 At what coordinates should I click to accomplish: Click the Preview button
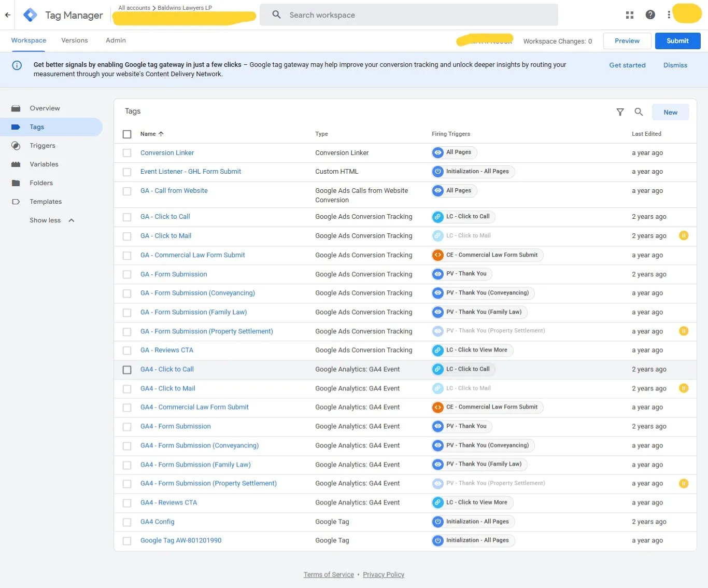[627, 41]
